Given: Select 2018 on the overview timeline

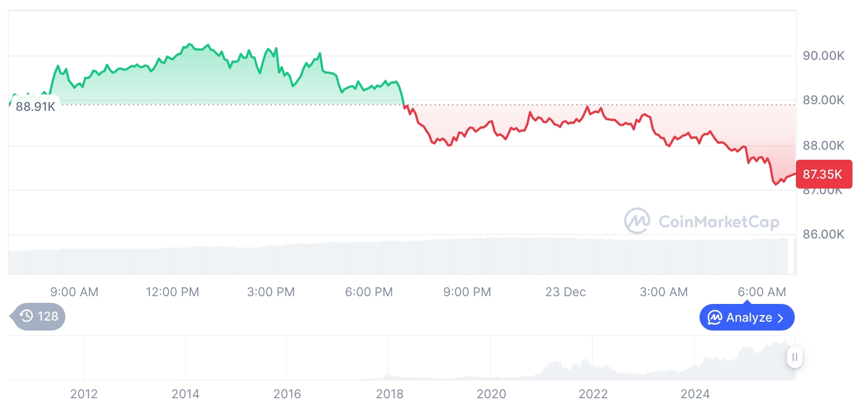Looking at the screenshot, I should pos(390,394).
